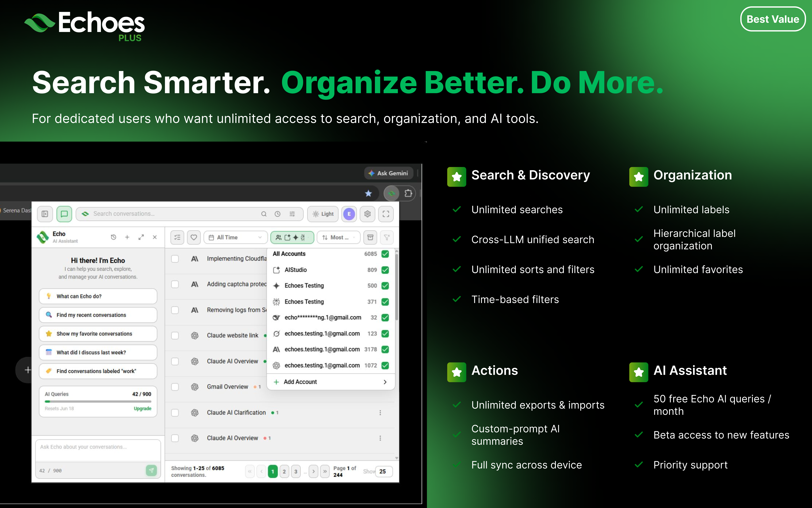Click What can Echo do? suggestion

coord(98,296)
